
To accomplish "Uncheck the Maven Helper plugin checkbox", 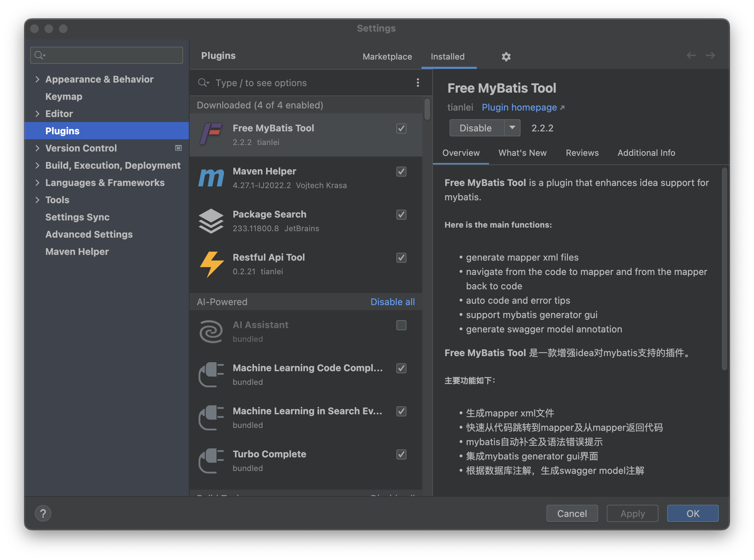I will coord(401,172).
